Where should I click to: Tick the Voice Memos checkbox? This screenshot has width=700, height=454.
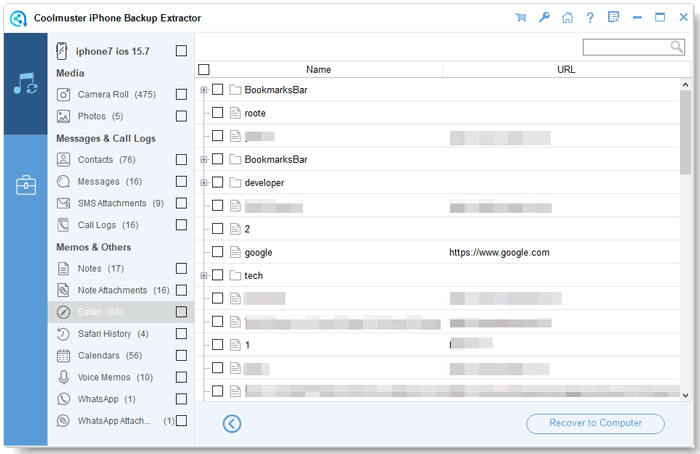pos(181,377)
